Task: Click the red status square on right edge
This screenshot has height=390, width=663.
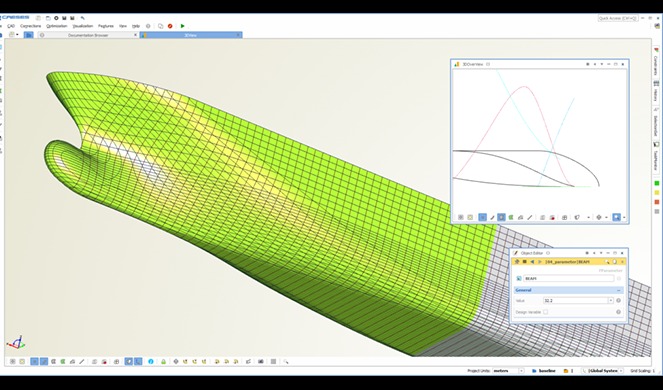Action: pos(657,202)
